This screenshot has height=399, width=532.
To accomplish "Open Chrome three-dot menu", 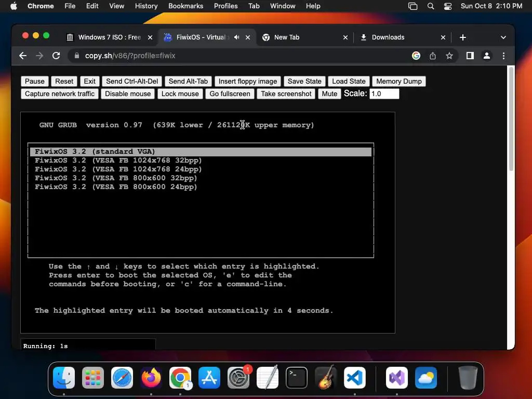I will pos(503,56).
